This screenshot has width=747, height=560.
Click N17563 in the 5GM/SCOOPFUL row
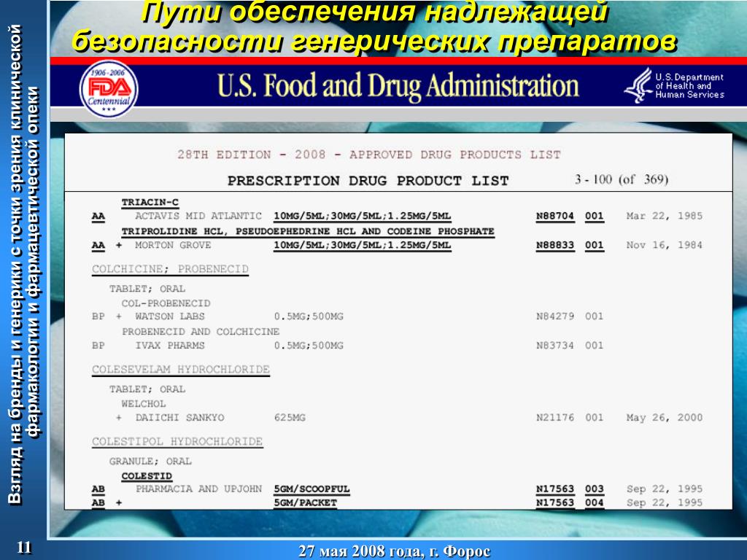[x=555, y=489]
